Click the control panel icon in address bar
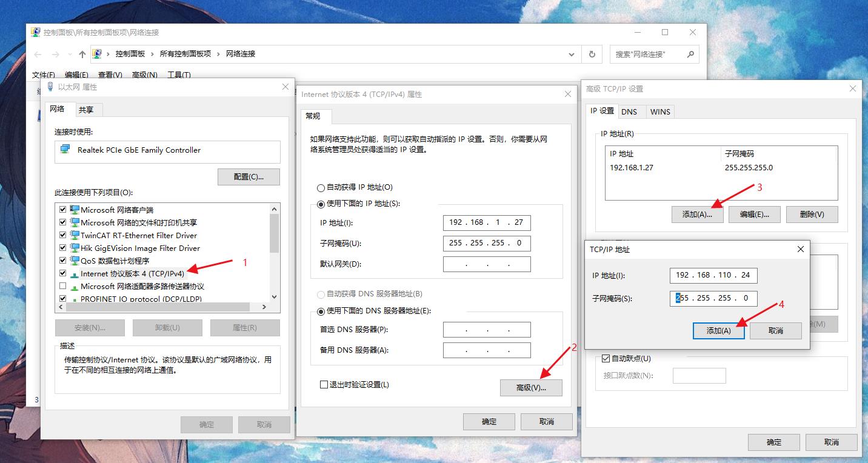 pyautogui.click(x=97, y=54)
